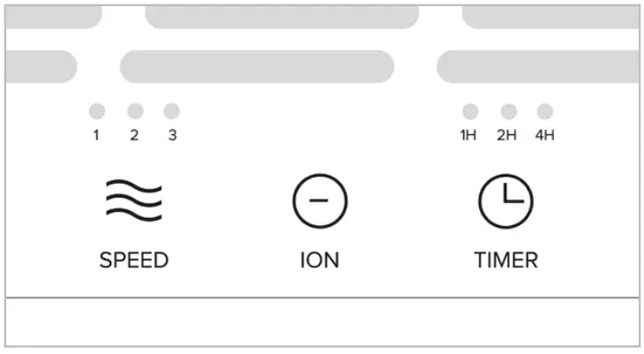Click the 4H timer text label

[x=544, y=136]
